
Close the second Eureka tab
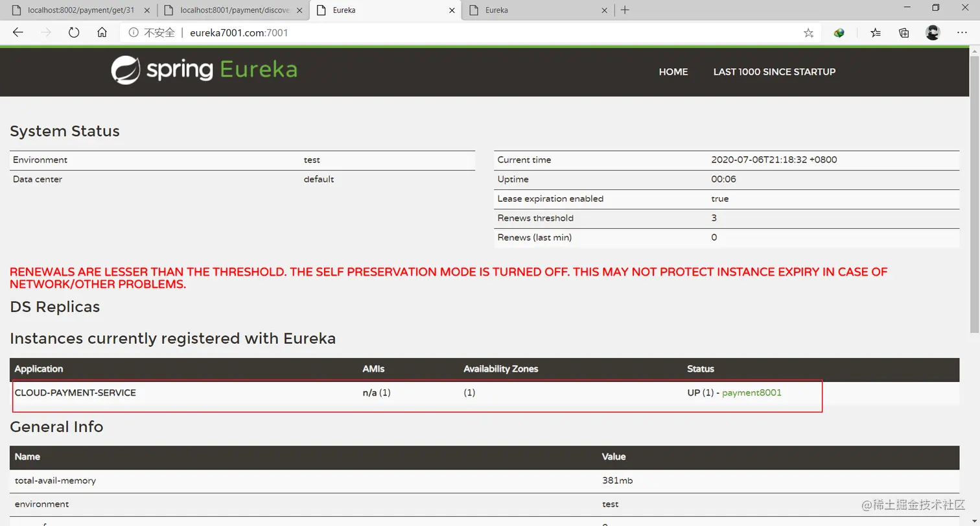coord(604,10)
